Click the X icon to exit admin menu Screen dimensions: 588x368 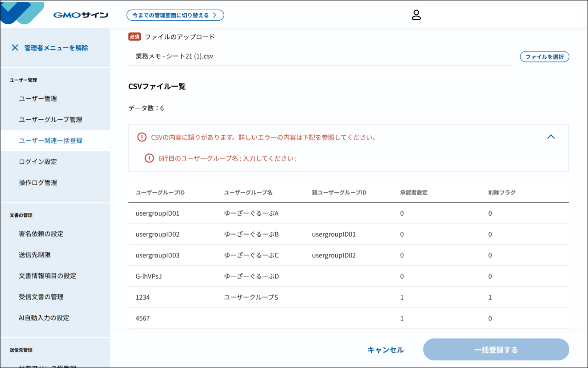pos(15,48)
